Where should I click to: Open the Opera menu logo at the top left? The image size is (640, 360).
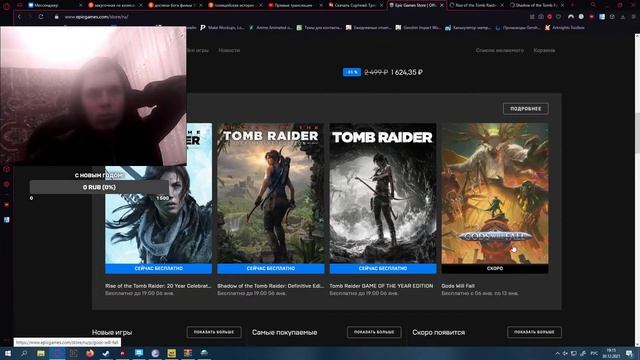tap(6, 6)
